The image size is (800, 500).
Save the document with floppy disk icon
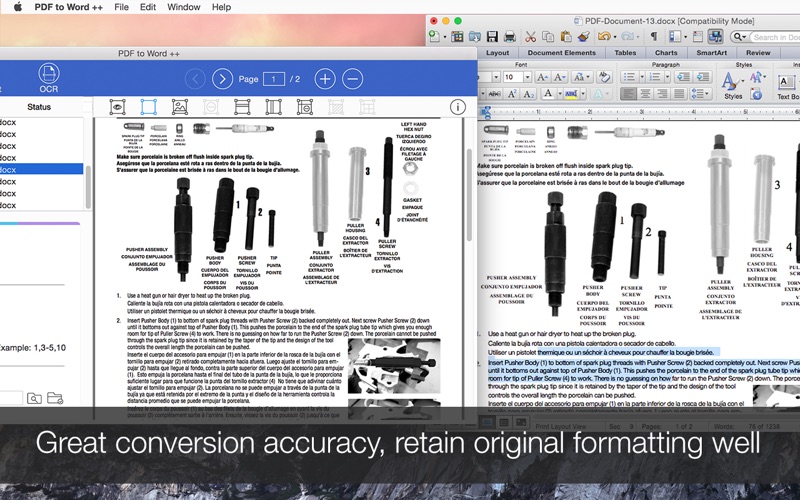click(492, 36)
